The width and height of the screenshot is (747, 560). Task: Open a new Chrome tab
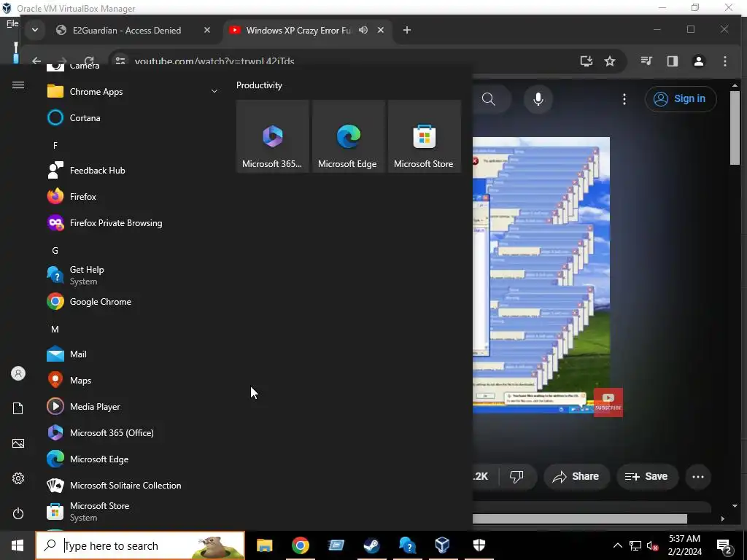click(407, 30)
